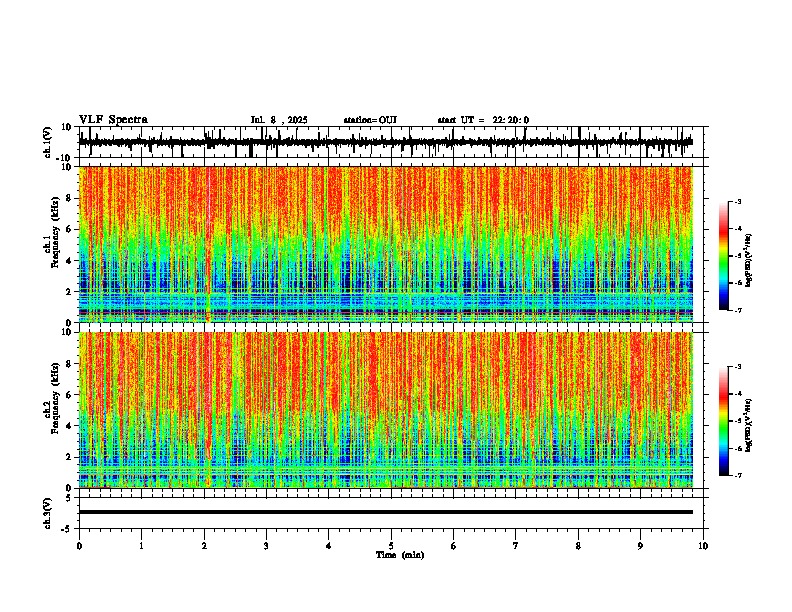Click time axis tick label "8"

click(578, 546)
